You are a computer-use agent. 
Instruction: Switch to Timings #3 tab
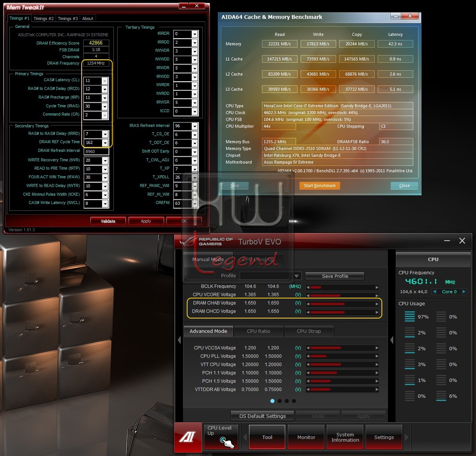[68, 19]
